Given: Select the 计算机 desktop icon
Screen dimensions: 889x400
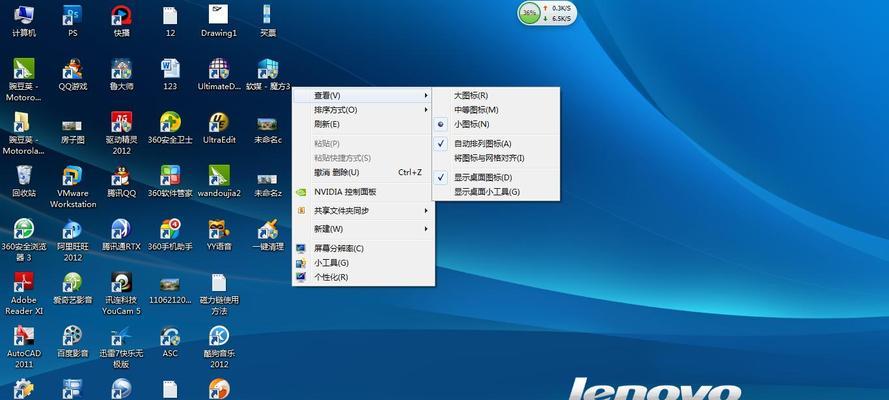Looking at the screenshot, I should tap(24, 15).
